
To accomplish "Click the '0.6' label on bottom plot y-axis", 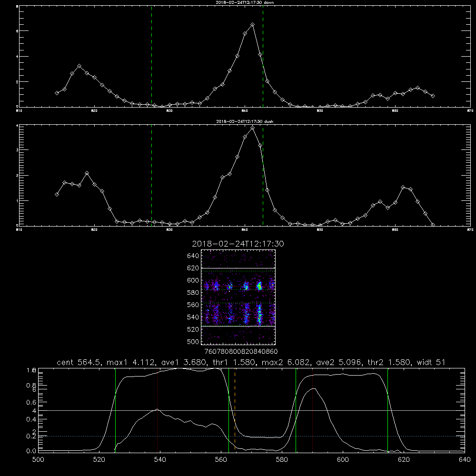I will click(31, 402).
